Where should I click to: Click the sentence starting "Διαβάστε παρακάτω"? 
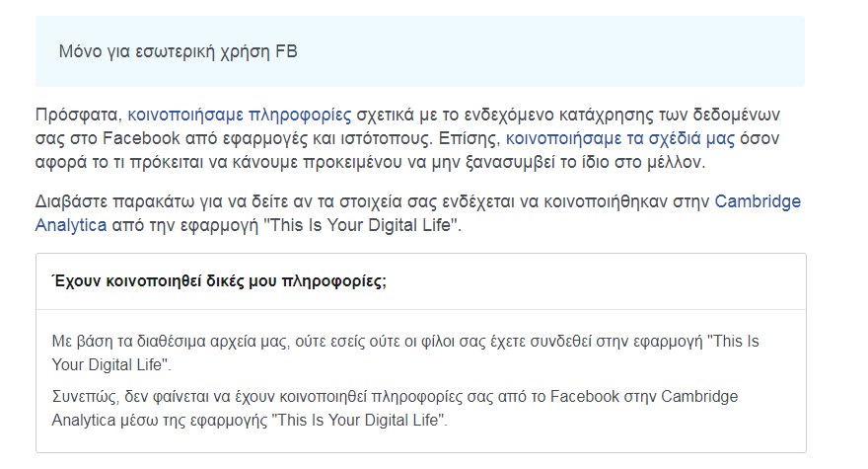418,213
